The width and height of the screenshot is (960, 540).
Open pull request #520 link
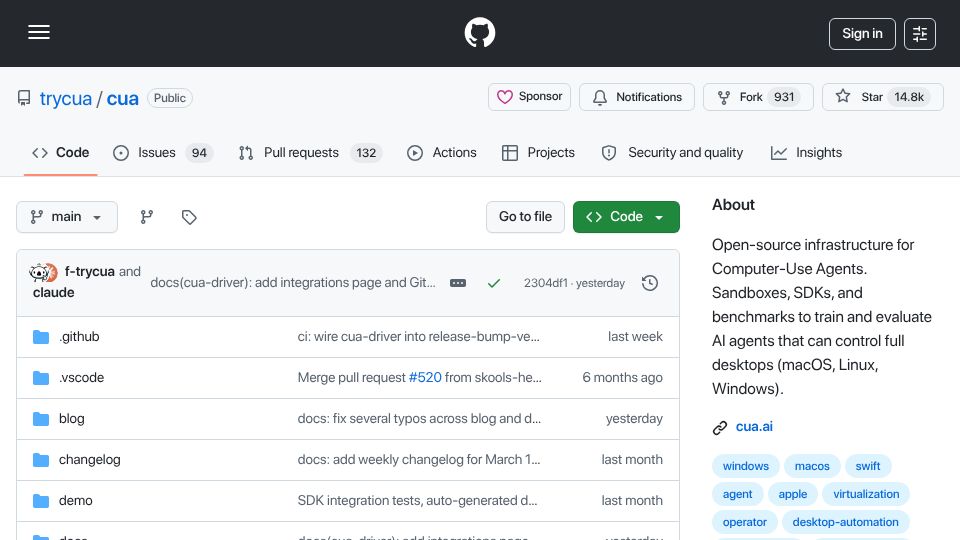click(x=425, y=378)
